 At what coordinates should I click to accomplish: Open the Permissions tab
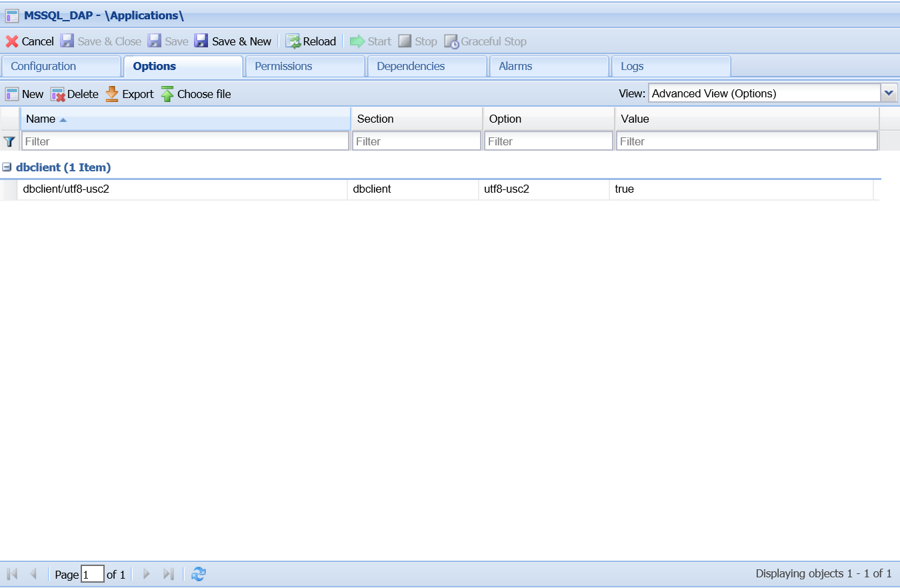tap(283, 67)
